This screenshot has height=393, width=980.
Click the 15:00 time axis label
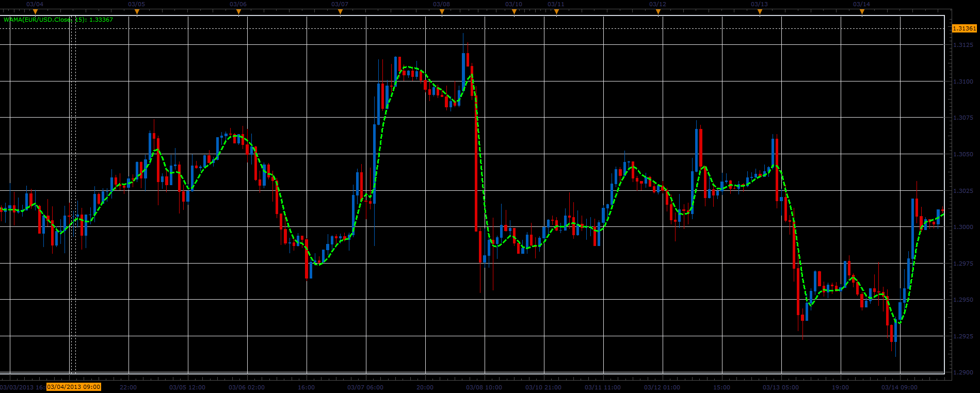pos(721,387)
